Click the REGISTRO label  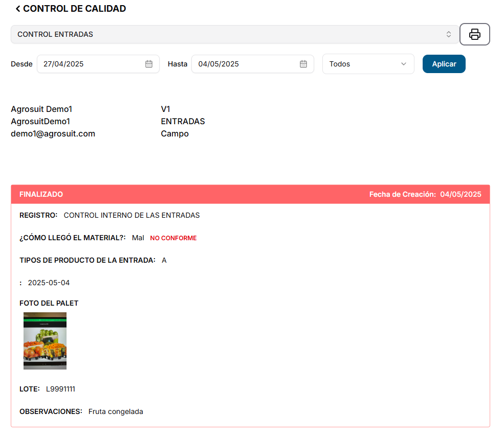pyautogui.click(x=38, y=215)
